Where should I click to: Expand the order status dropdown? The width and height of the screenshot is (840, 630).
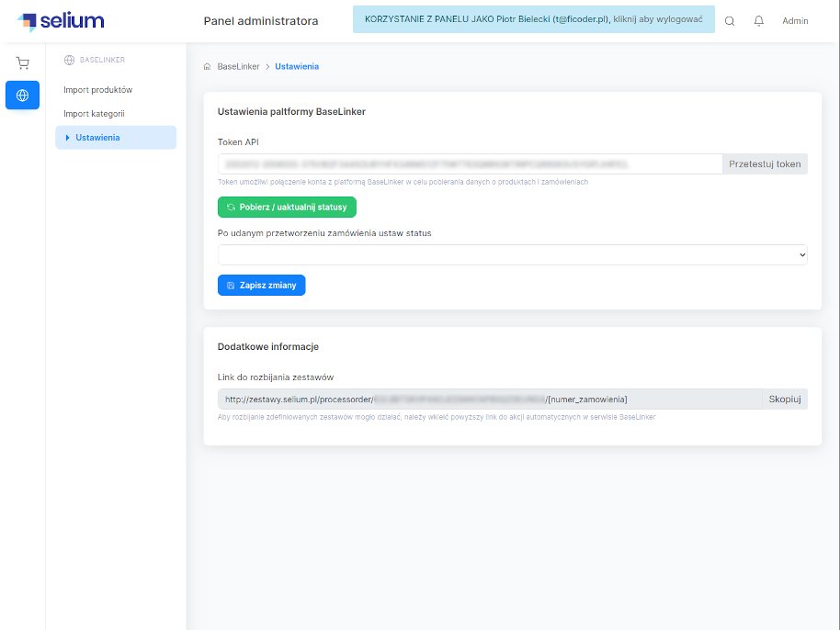pyautogui.click(x=512, y=254)
